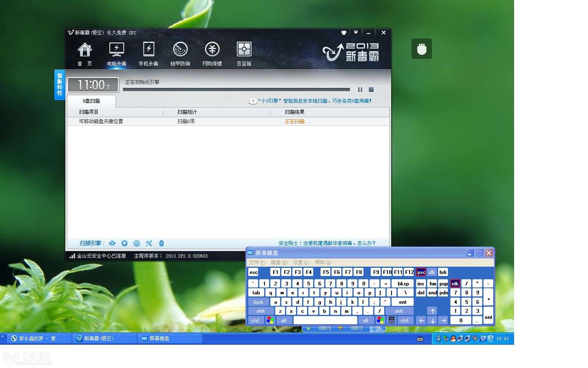588x368 pixels.
Task: Toggle the slk scroll lock key
Action: point(432,272)
